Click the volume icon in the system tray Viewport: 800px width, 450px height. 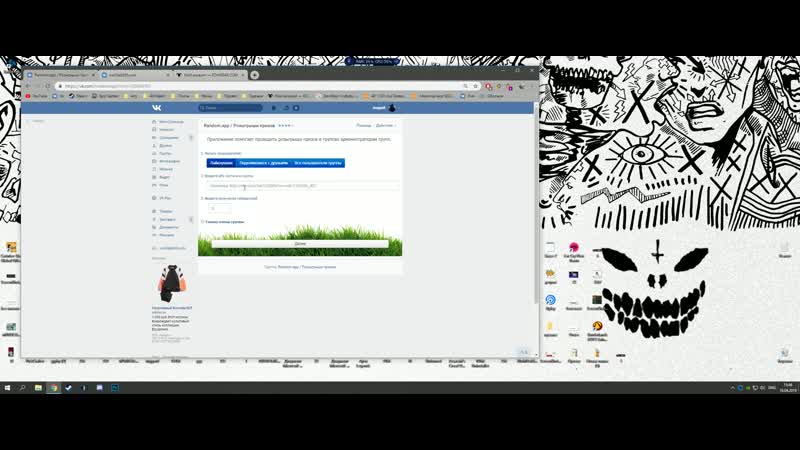[x=762, y=388]
